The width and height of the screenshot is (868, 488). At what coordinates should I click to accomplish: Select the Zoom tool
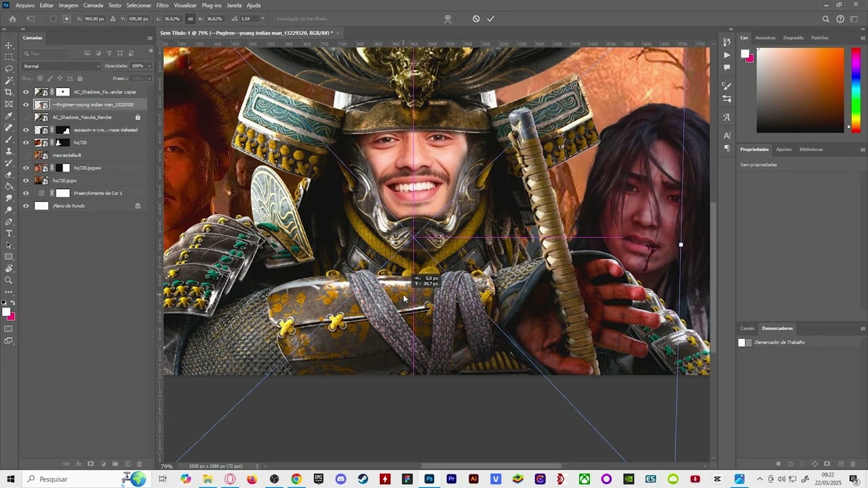point(9,280)
